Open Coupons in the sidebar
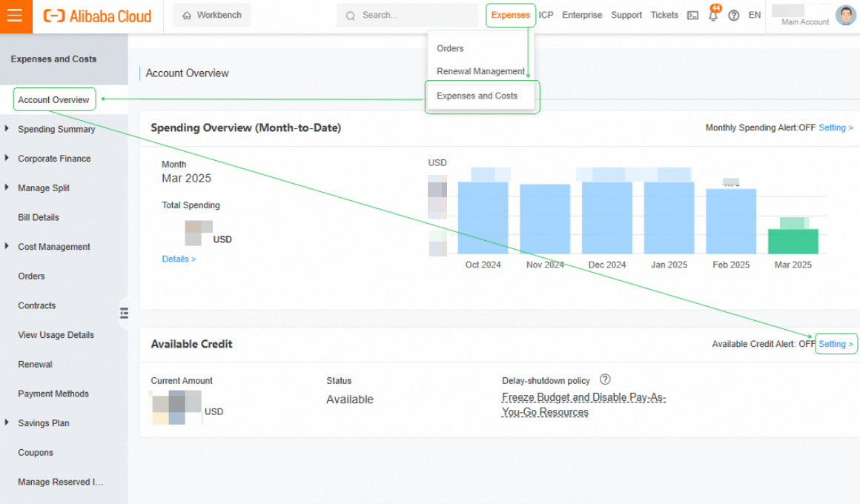 (36, 452)
